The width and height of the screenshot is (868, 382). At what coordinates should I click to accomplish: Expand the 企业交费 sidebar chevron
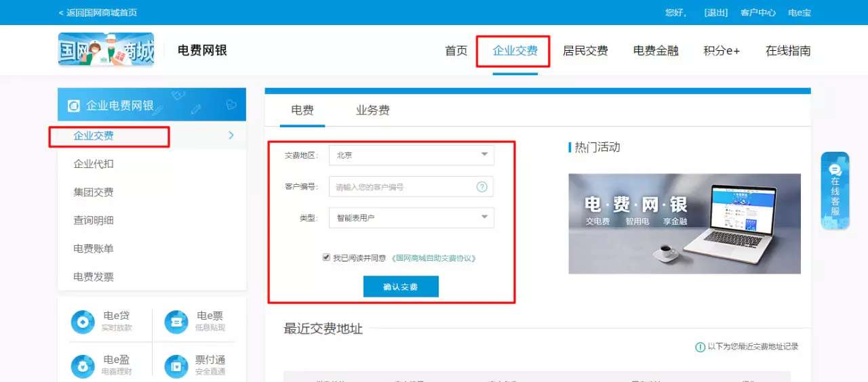pyautogui.click(x=231, y=135)
